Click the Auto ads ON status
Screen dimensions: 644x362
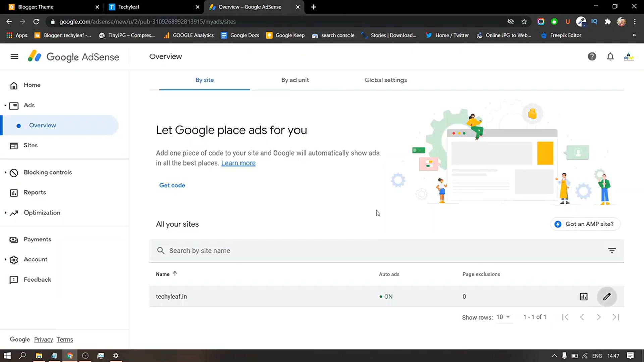point(386,297)
